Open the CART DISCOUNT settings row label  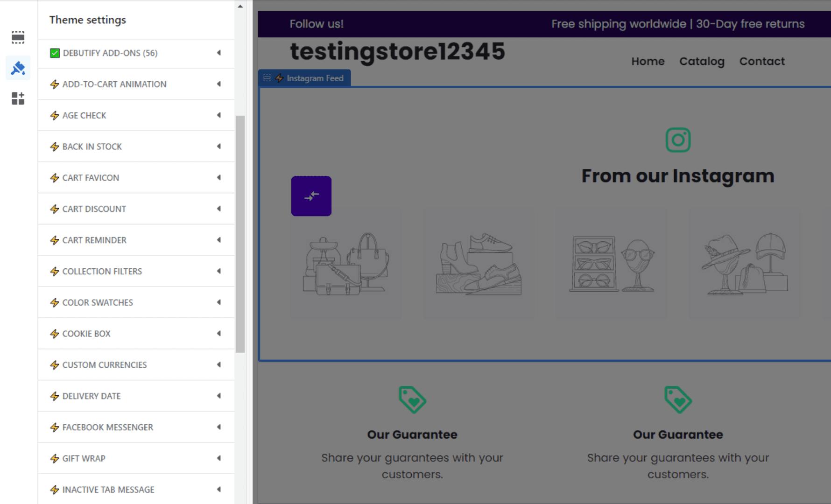94,209
